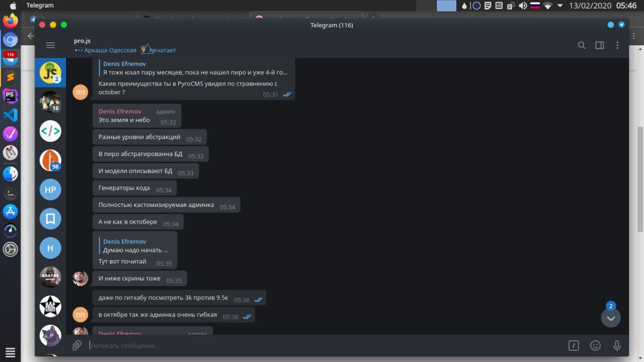Open quoted reply 'Я тоже юзал пару месяцев'
Screen dimensions: 644x362
tap(193, 68)
